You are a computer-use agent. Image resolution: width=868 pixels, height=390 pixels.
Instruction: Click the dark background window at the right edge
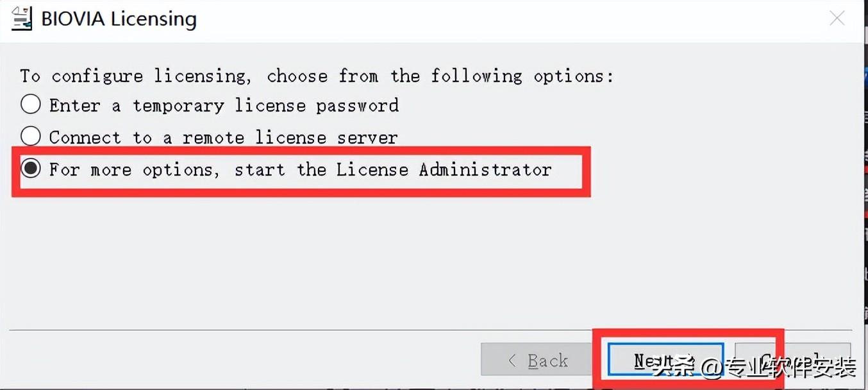(x=864, y=192)
